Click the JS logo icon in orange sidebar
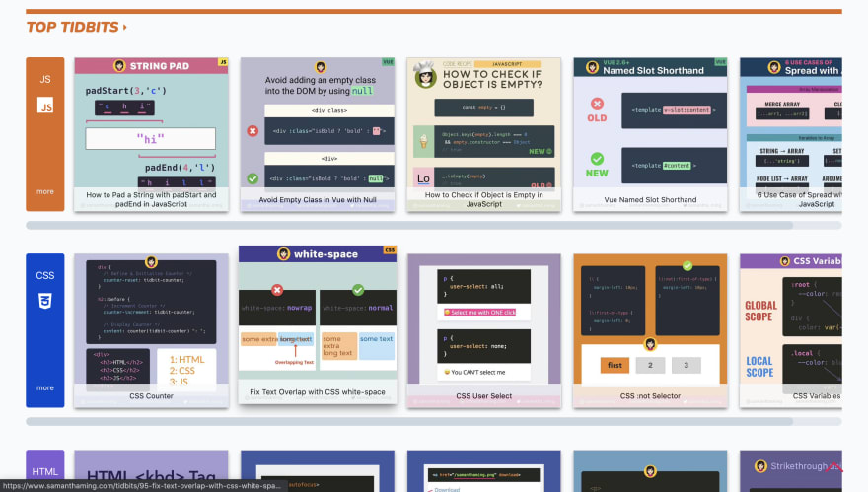The image size is (868, 492). click(45, 105)
